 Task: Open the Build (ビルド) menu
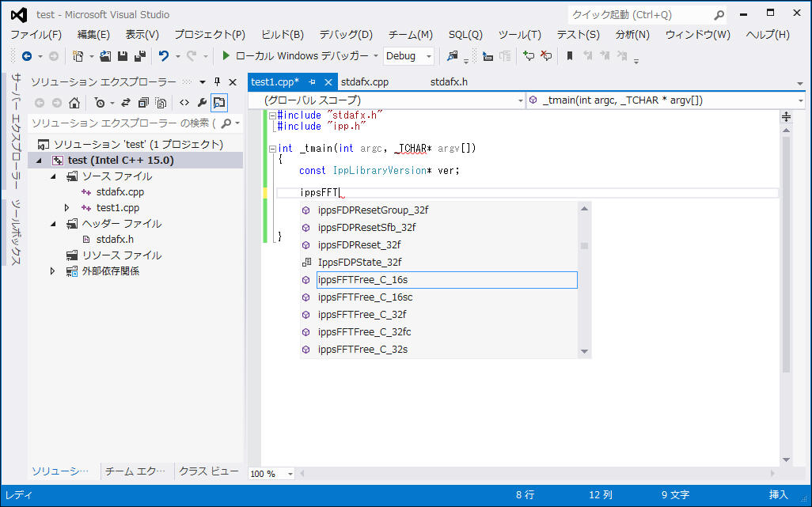(283, 35)
